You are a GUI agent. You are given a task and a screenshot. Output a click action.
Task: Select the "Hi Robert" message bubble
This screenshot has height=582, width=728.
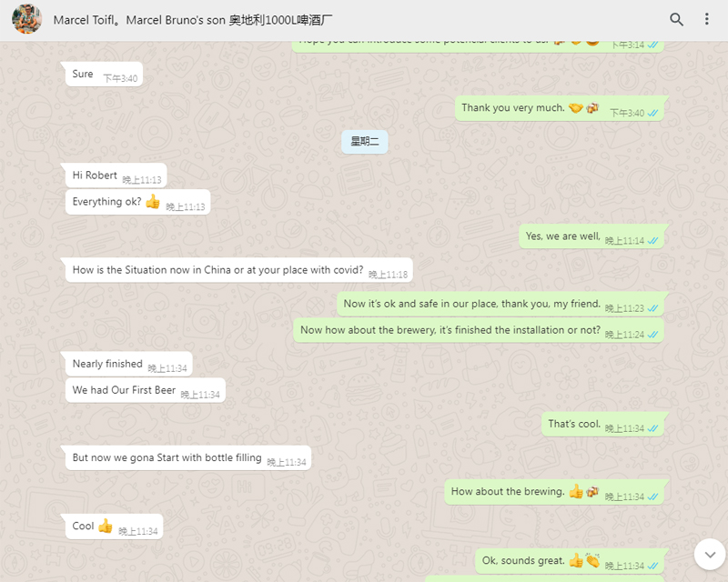[116, 176]
